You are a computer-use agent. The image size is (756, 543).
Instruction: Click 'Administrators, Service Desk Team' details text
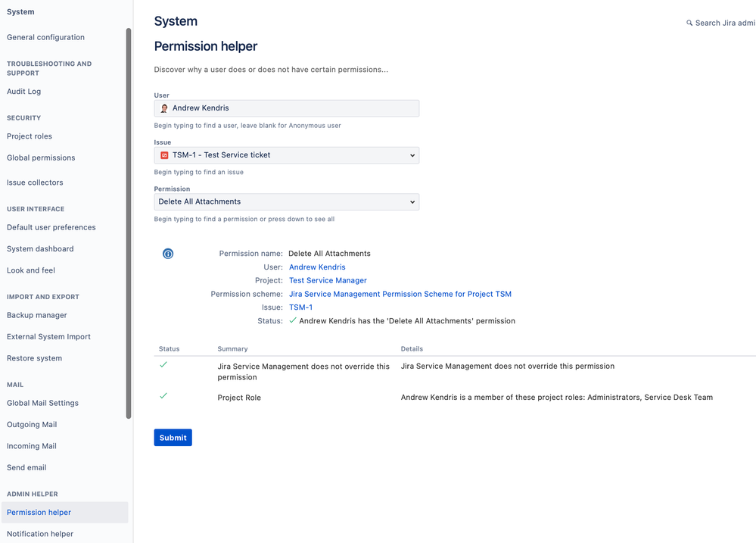[650, 398]
